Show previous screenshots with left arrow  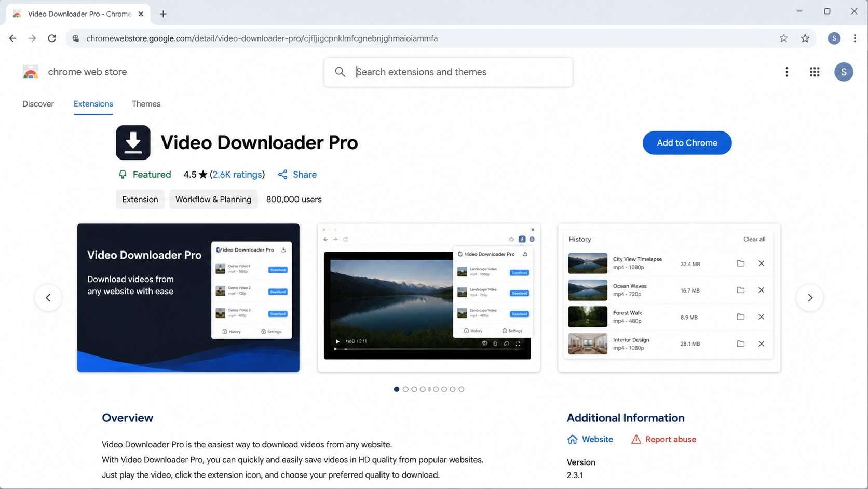coord(48,298)
